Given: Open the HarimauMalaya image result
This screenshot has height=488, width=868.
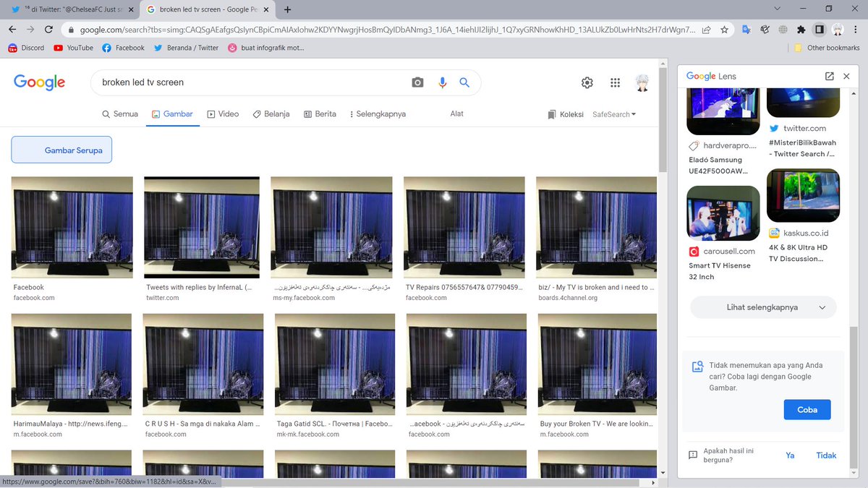Looking at the screenshot, I should 72,364.
